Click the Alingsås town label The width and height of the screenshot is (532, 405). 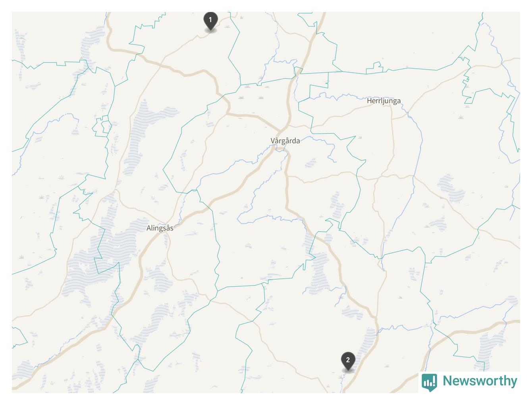click(x=160, y=228)
